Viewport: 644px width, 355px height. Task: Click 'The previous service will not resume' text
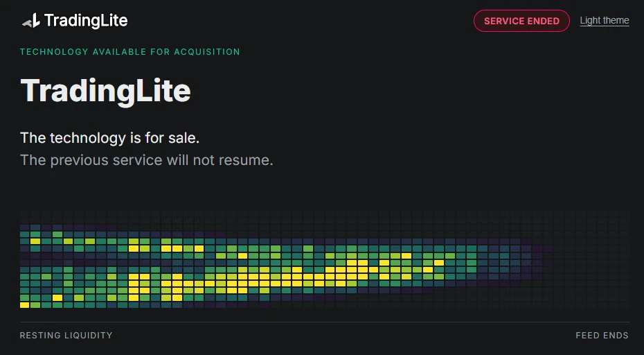pos(147,160)
